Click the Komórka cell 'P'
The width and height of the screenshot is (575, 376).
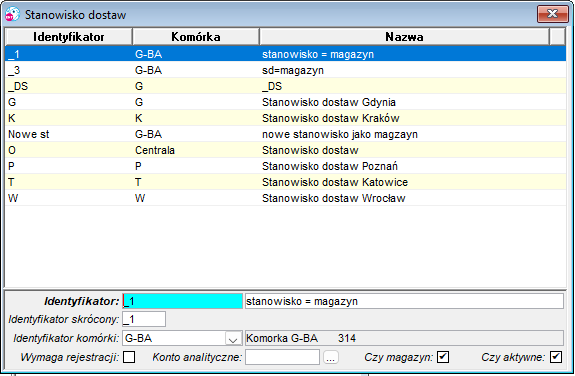[196, 166]
